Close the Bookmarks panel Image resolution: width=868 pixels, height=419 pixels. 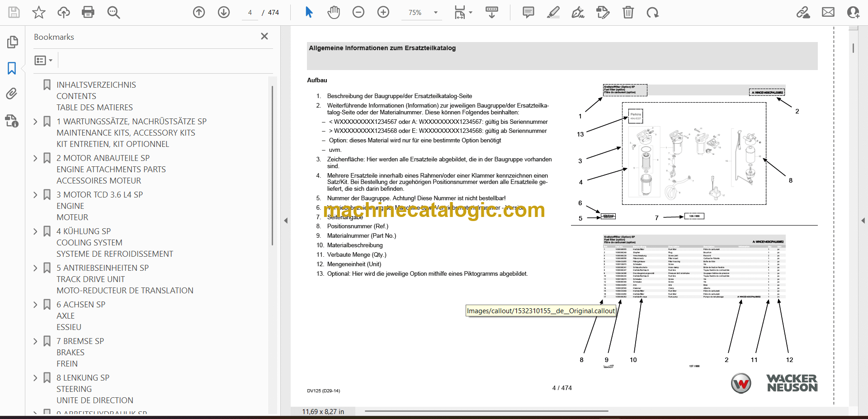click(x=264, y=36)
